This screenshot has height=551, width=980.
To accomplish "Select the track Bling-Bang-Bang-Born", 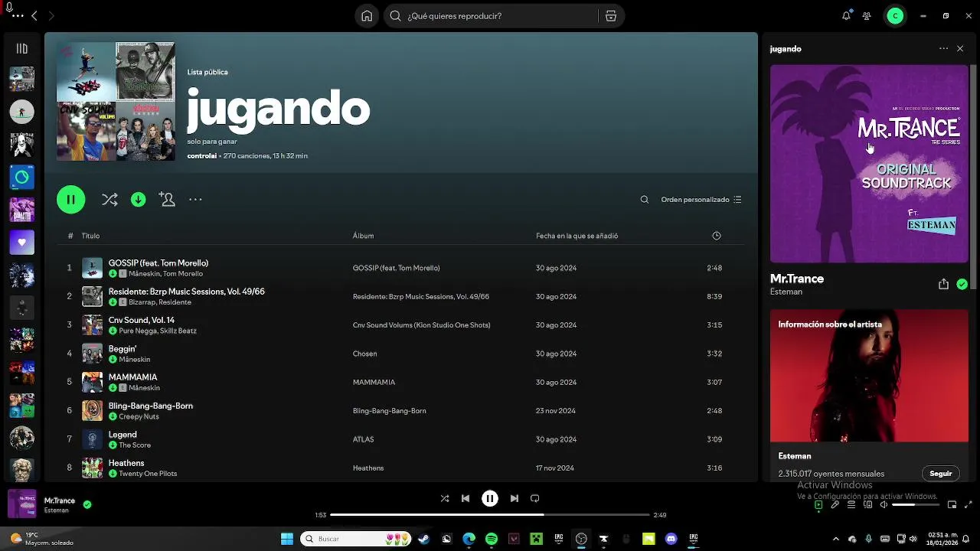I will click(151, 406).
